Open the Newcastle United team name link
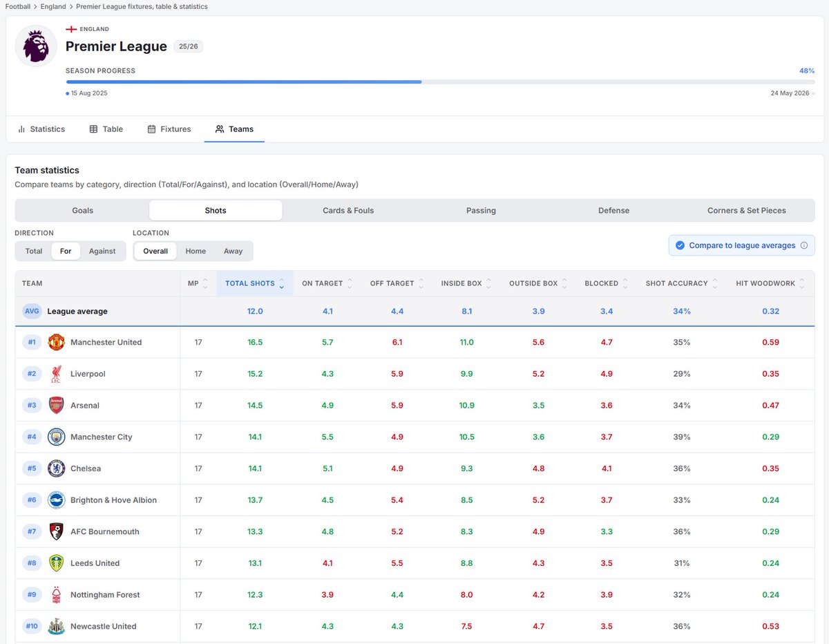 click(x=104, y=627)
